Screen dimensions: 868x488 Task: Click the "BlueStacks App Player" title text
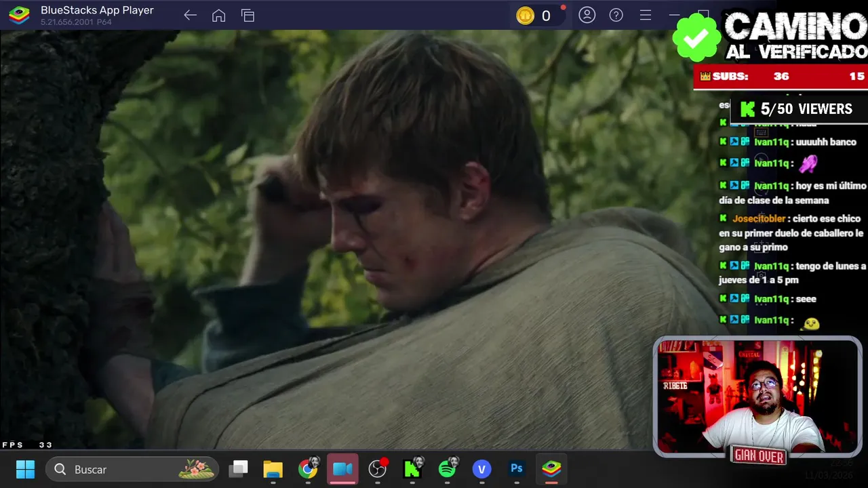(97, 10)
